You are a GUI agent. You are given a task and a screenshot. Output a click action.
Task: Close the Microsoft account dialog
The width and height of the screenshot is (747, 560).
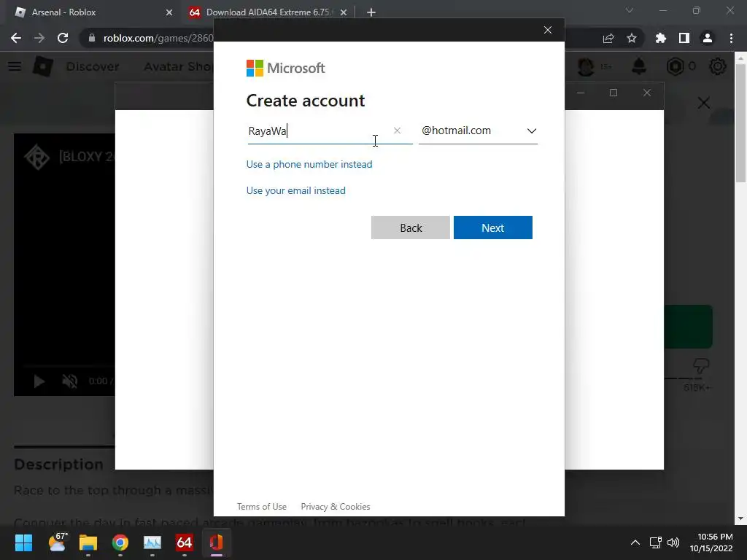coord(548,30)
